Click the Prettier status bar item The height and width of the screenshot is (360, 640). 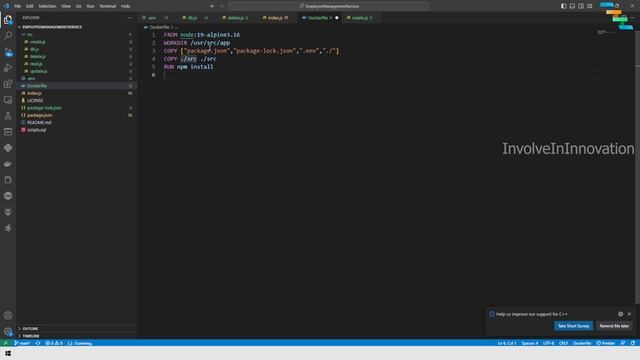[606, 343]
